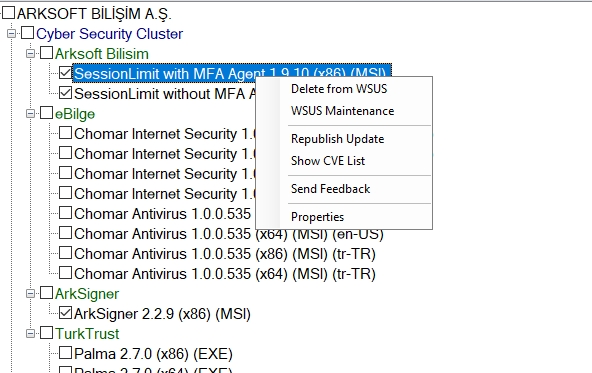
Task: Check the Palma 2.7.0 (x86) (EXE) checkbox
Action: pos(65,353)
